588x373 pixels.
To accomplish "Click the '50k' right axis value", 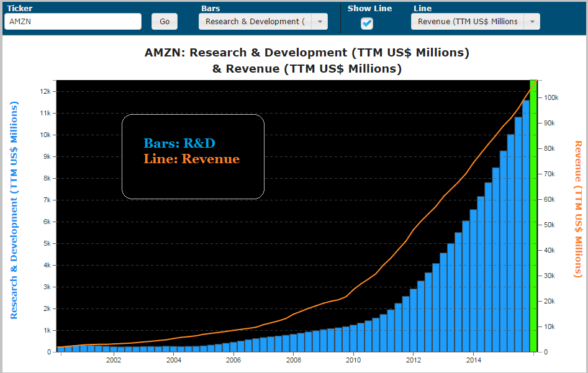I will (x=550, y=225).
